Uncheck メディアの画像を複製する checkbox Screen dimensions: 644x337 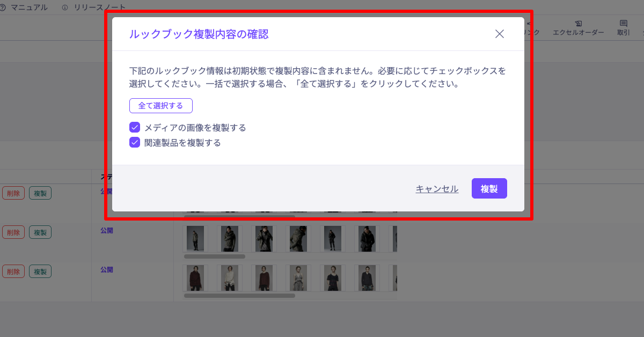point(135,128)
